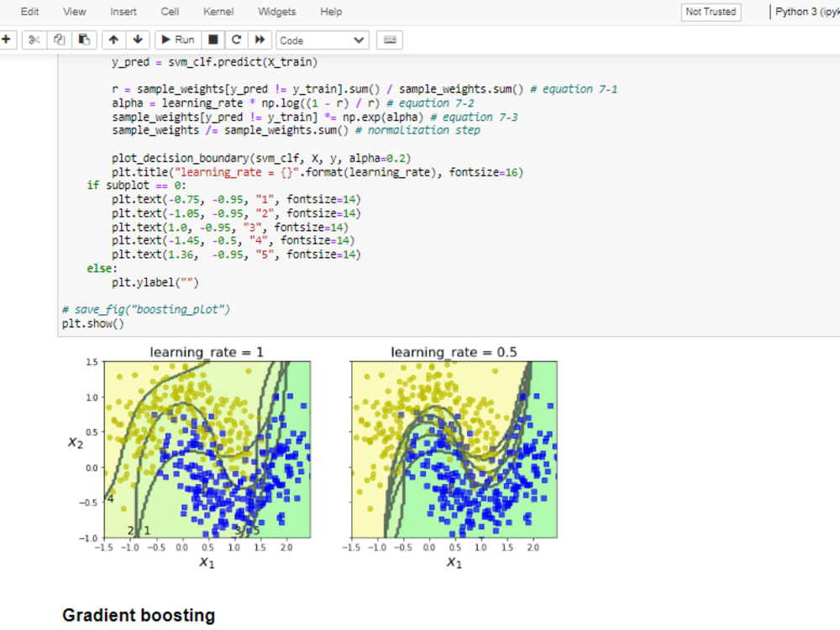Click the 'if subplot == 0:' line
This screenshot has width=840, height=630.
[137, 186]
